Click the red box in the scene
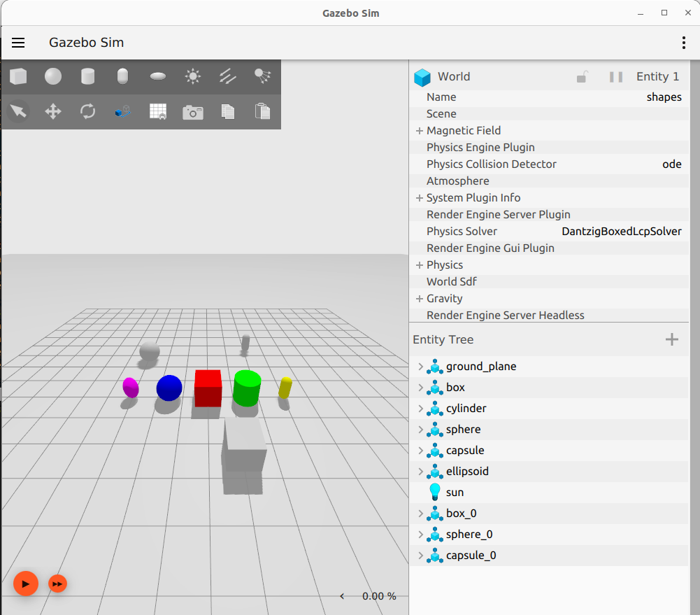 208,388
